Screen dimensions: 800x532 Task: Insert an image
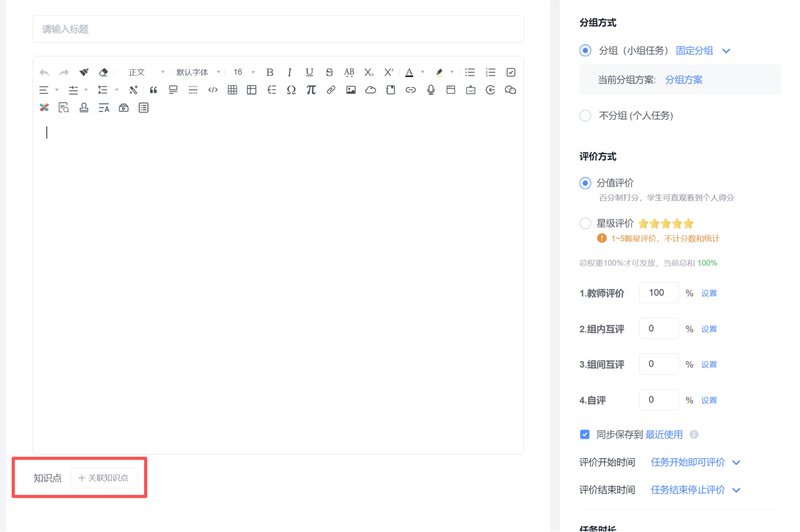click(x=351, y=90)
